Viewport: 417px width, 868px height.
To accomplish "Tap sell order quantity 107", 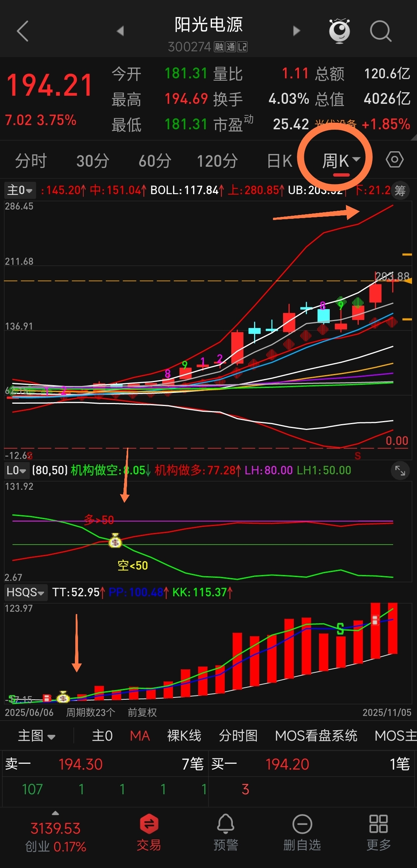I will tap(32, 789).
